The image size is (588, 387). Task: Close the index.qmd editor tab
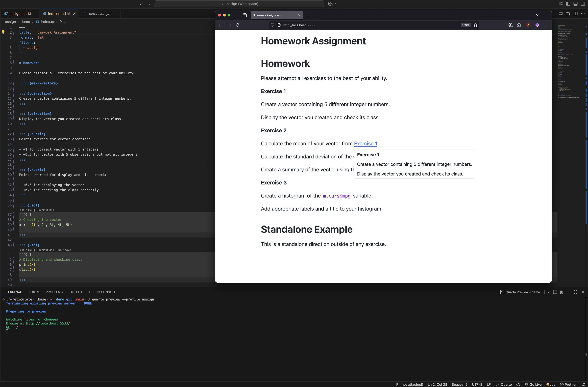[x=74, y=14]
